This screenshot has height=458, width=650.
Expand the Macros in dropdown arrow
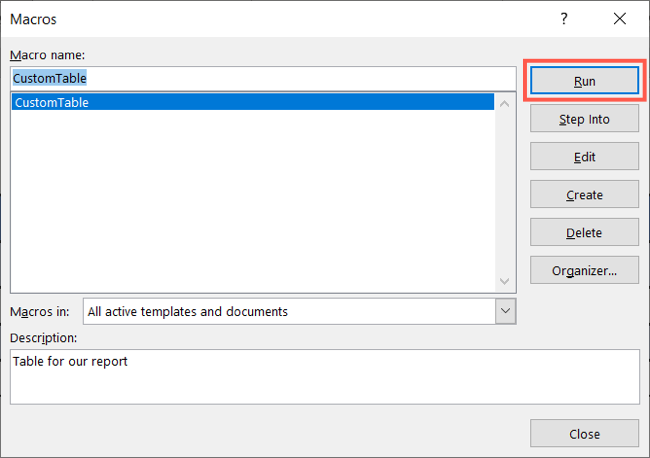pos(505,311)
